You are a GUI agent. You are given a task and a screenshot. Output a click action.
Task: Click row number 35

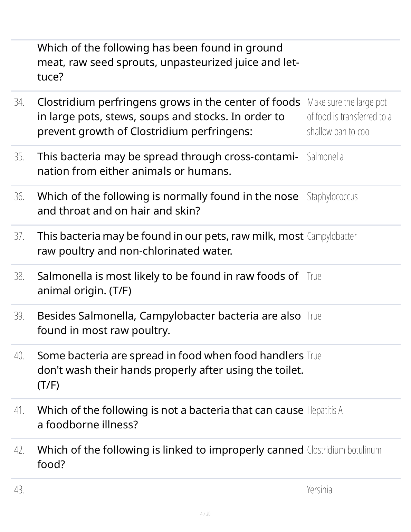click(19, 157)
